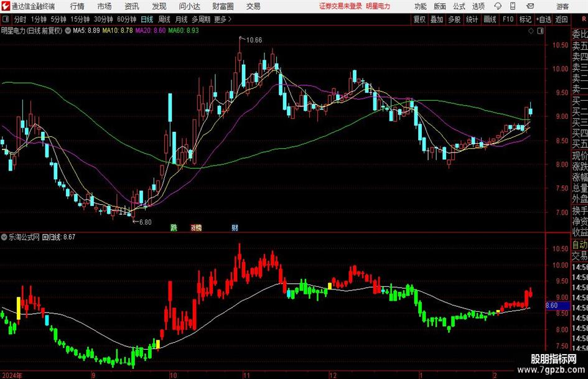This screenshot has width=588, height=379.
Task: Switch to 30分钟 period
Action: pyautogui.click(x=103, y=19)
